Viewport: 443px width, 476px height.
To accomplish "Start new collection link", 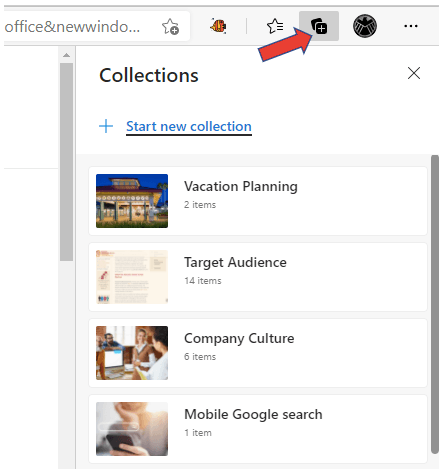I will tap(189, 127).
